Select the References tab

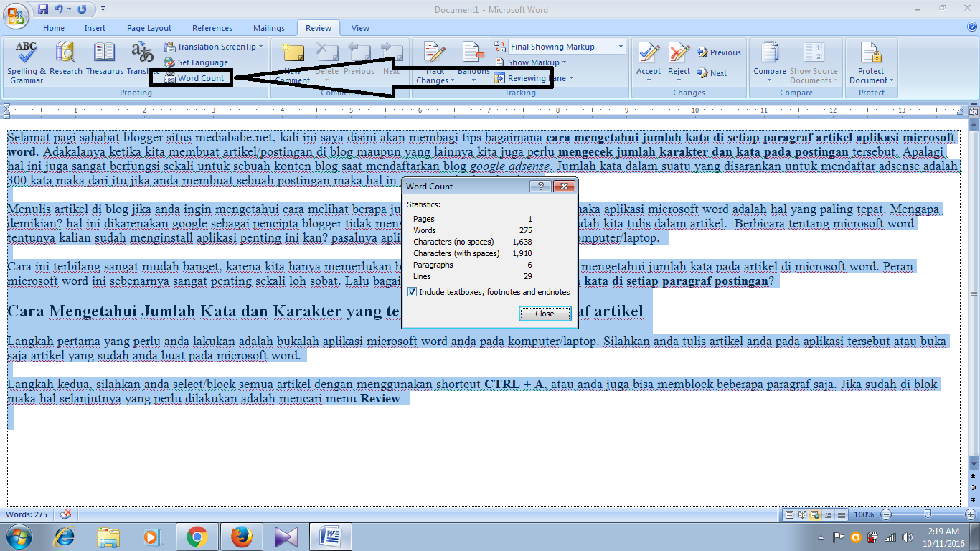[212, 28]
